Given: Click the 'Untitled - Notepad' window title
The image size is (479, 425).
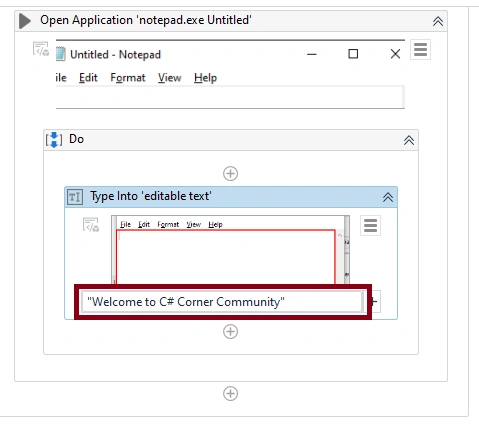Looking at the screenshot, I should pos(116,54).
